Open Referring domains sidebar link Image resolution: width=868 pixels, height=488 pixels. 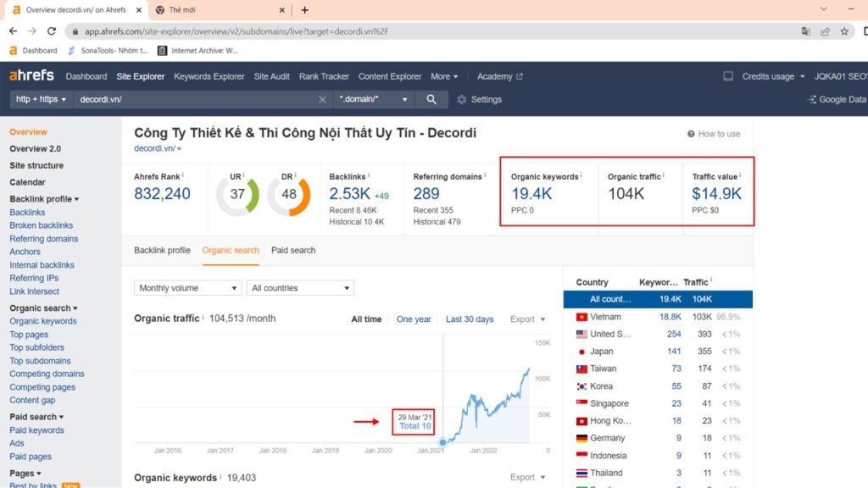point(44,238)
